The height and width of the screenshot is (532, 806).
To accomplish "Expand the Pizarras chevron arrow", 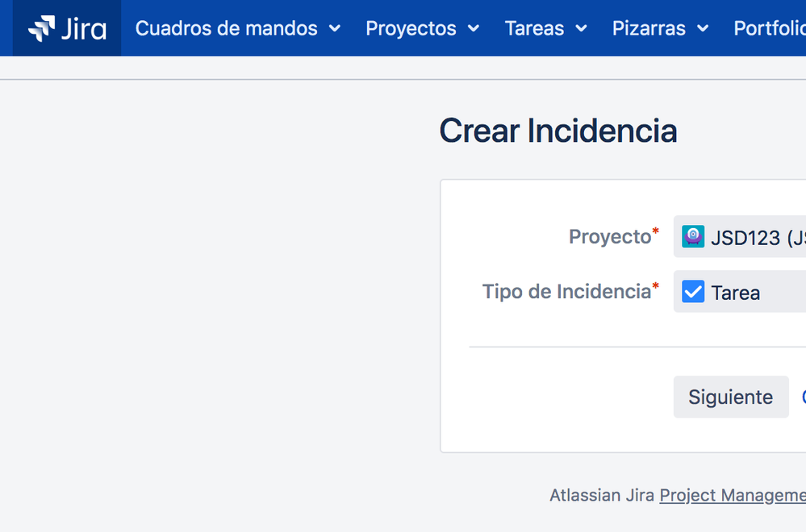I will click(703, 28).
